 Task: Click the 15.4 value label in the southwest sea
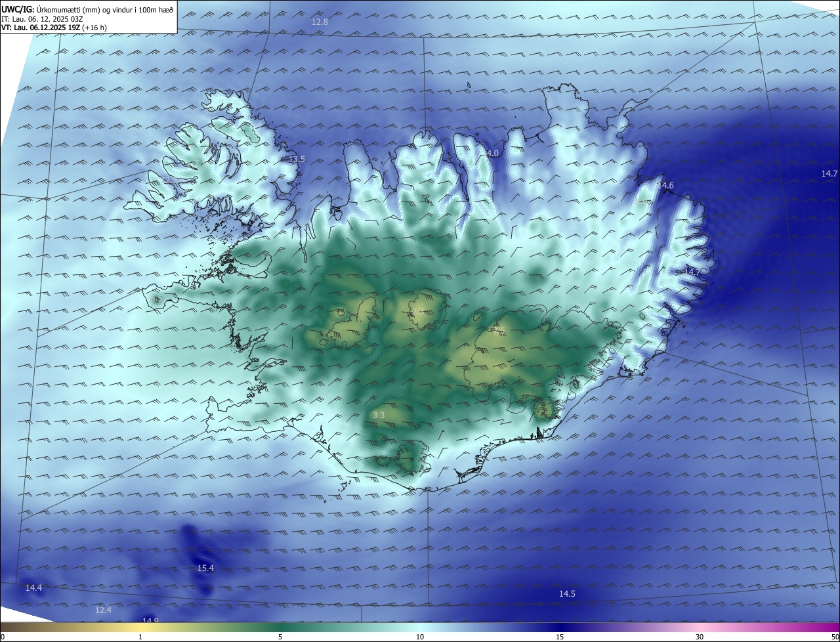pyautogui.click(x=205, y=568)
